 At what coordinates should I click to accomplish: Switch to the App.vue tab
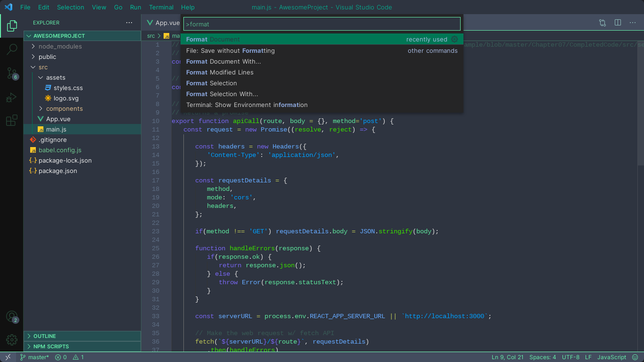click(163, 23)
